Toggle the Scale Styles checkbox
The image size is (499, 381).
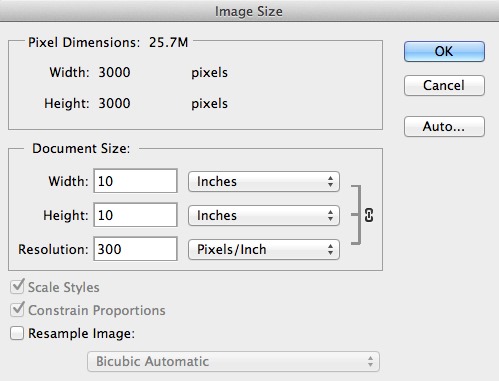pyautogui.click(x=17, y=287)
